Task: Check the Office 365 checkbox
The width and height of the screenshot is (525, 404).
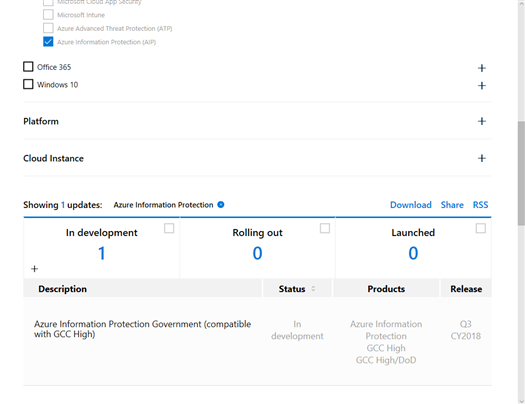Action: coord(28,67)
